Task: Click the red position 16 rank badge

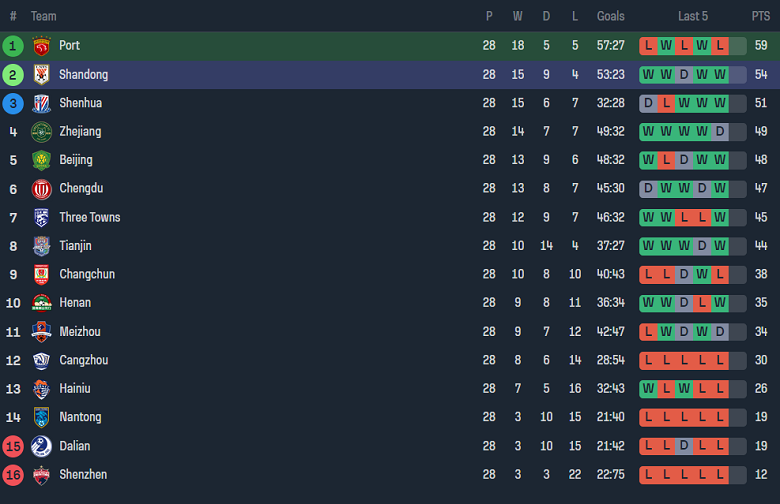Action: (x=13, y=475)
